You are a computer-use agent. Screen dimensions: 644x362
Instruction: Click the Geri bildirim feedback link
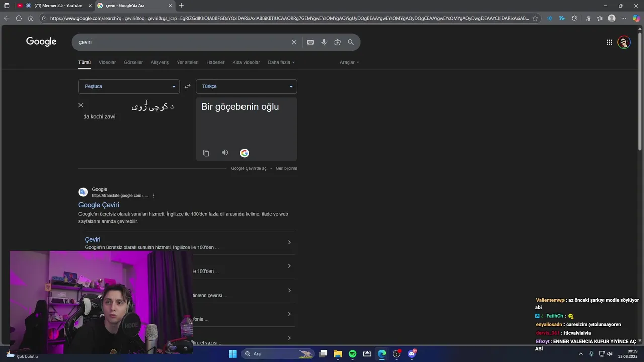[x=286, y=168]
